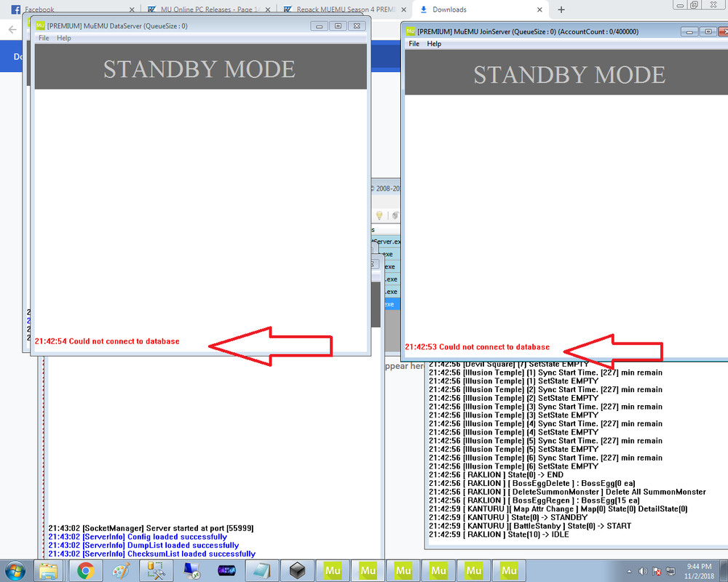Go back using the browser back arrow

tap(12, 30)
